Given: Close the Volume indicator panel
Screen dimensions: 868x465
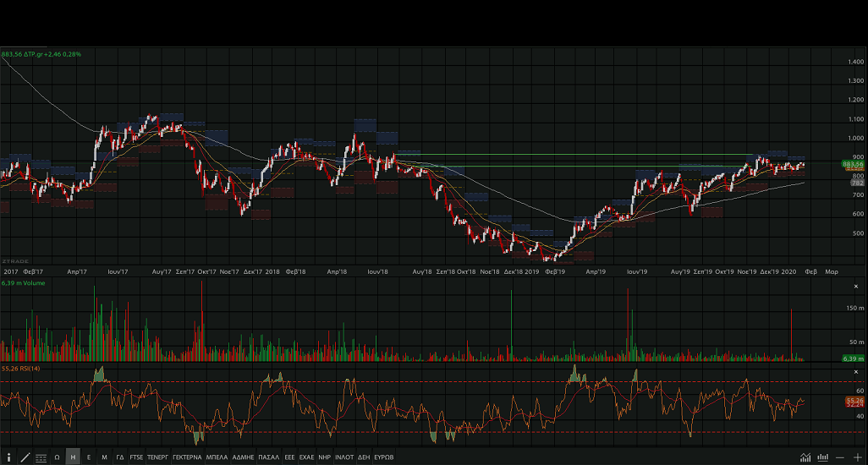Looking at the screenshot, I should tap(856, 285).
